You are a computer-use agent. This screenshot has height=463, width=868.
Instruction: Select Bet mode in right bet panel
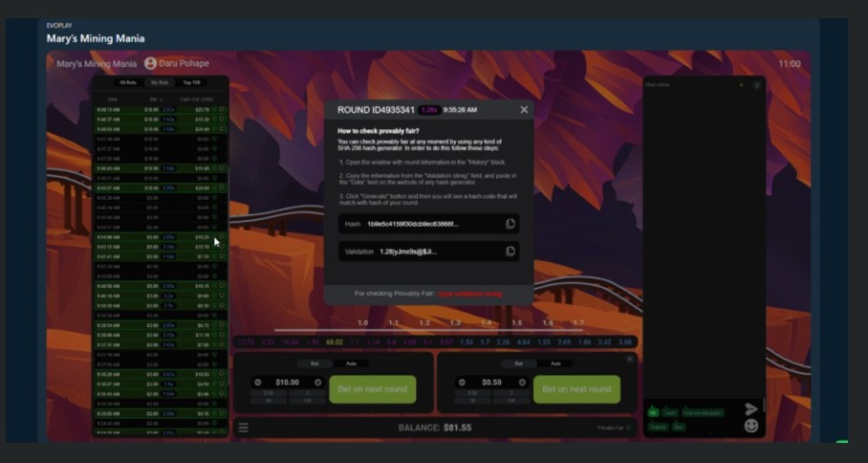point(519,364)
